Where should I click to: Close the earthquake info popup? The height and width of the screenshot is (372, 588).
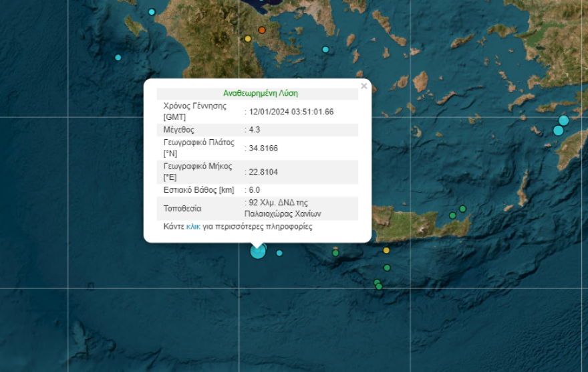pyautogui.click(x=363, y=86)
